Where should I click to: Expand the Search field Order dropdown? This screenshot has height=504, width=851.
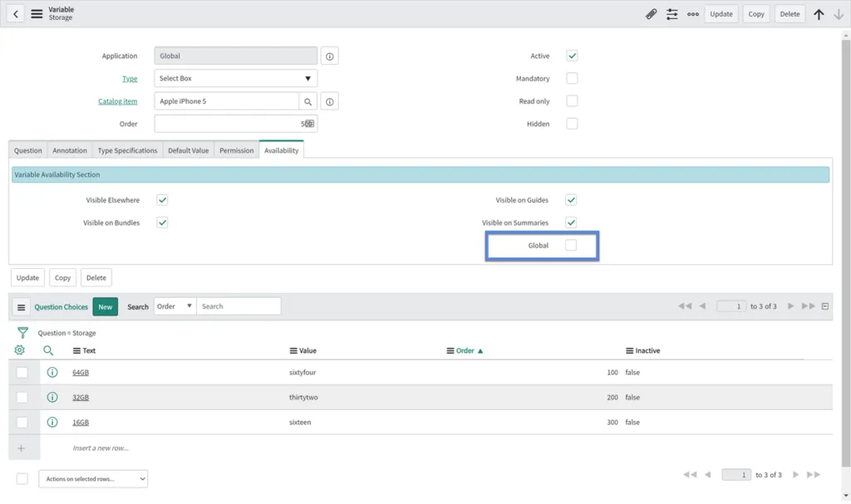[x=175, y=306]
